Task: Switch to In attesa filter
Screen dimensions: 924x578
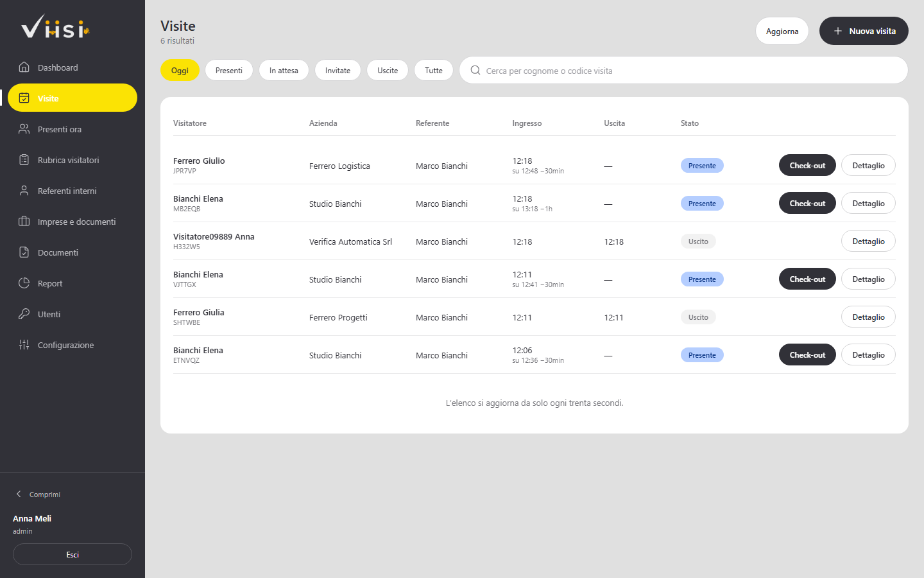Action: click(x=284, y=70)
